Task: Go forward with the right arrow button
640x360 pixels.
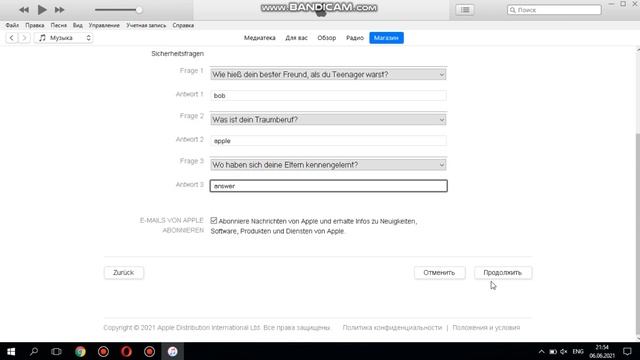Action: tap(24, 38)
